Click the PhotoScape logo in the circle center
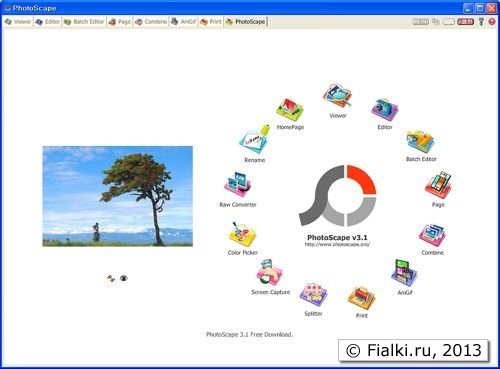The height and width of the screenshot is (369, 500). 337,196
